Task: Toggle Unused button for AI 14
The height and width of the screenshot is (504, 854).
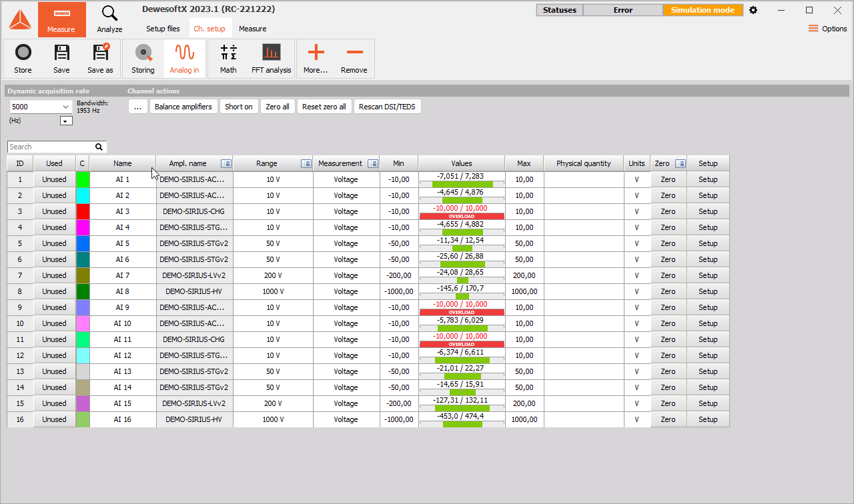Action: (55, 387)
